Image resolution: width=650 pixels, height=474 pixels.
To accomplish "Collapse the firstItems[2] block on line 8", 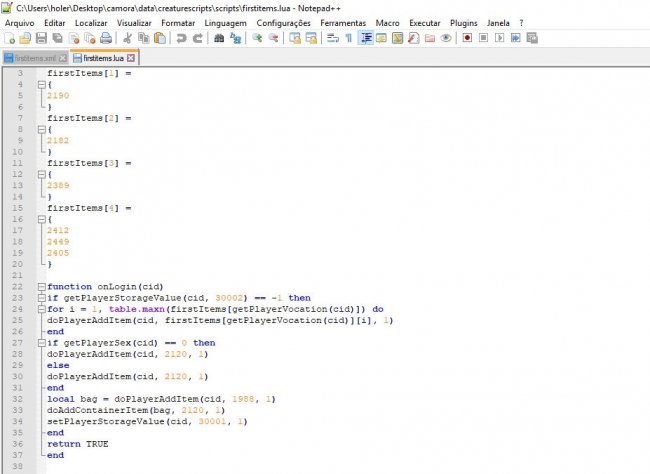I will [x=41, y=129].
